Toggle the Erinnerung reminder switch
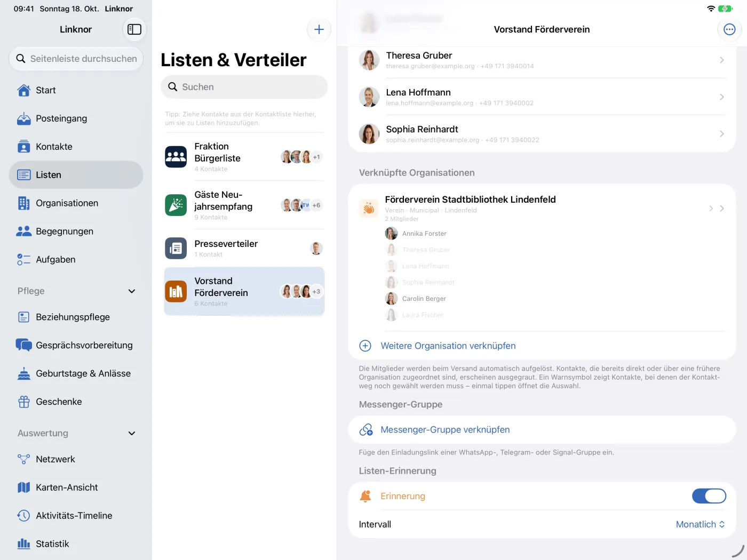Screen dimensions: 747x560 pyautogui.click(x=709, y=496)
